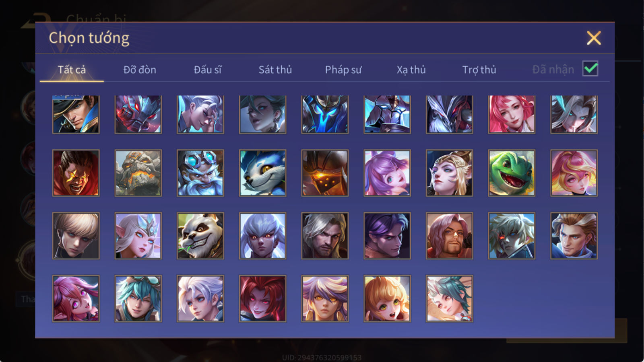Screen dimensions: 644x362
Task: Select the pirate-hat hero in first slot
Action: (x=76, y=114)
